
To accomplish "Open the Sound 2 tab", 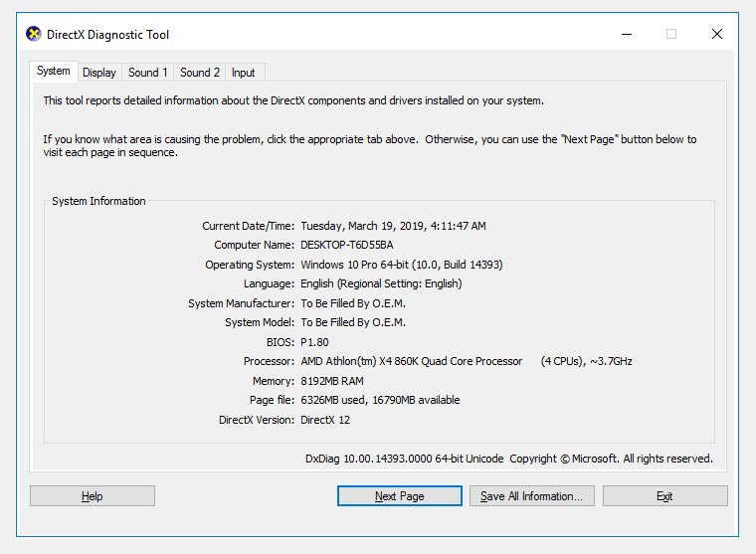I will point(200,73).
